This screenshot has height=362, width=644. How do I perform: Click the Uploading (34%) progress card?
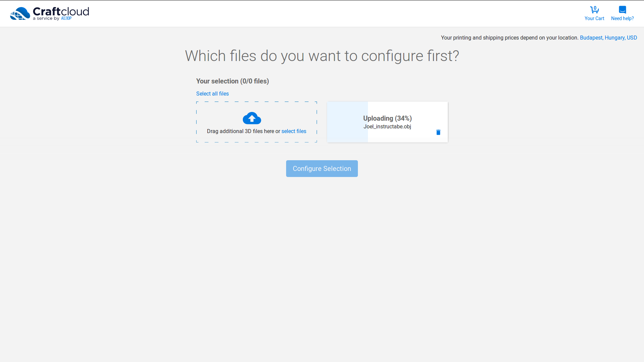click(x=387, y=122)
